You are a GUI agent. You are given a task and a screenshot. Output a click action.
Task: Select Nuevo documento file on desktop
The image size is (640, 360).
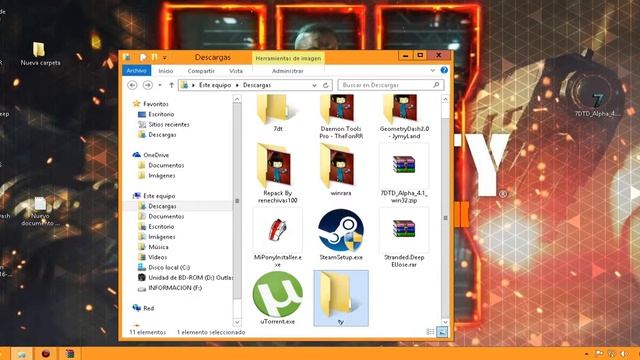coord(40,211)
